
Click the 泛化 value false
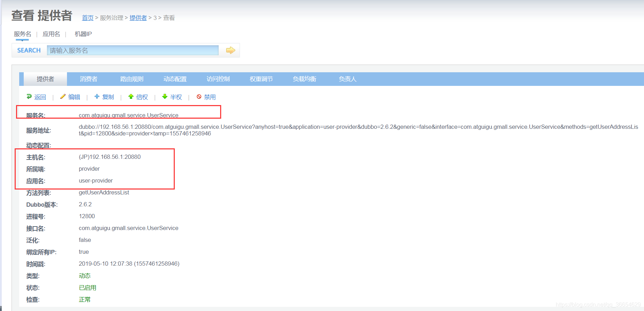[x=85, y=240]
